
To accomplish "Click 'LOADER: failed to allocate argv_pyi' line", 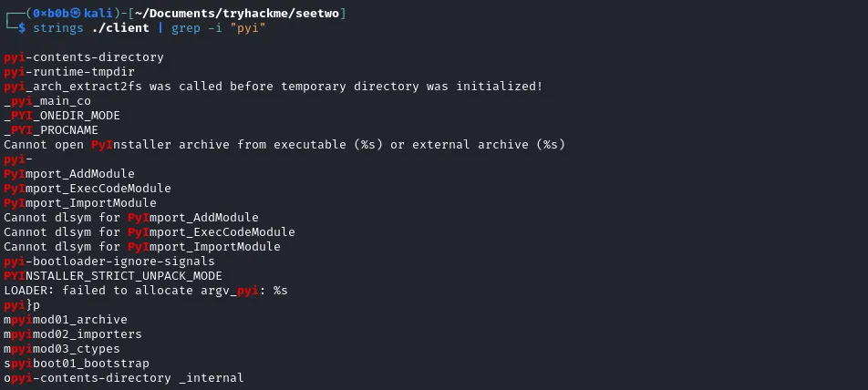I will point(146,291).
